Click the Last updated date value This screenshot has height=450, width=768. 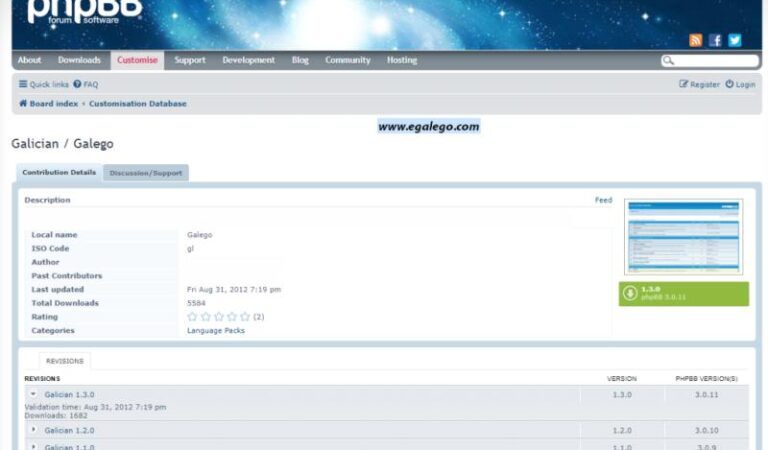234,289
